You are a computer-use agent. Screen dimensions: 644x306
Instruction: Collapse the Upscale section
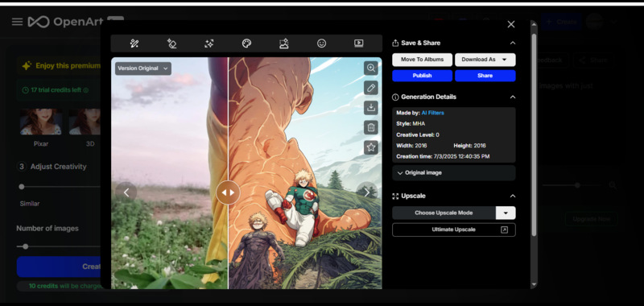[512, 196]
